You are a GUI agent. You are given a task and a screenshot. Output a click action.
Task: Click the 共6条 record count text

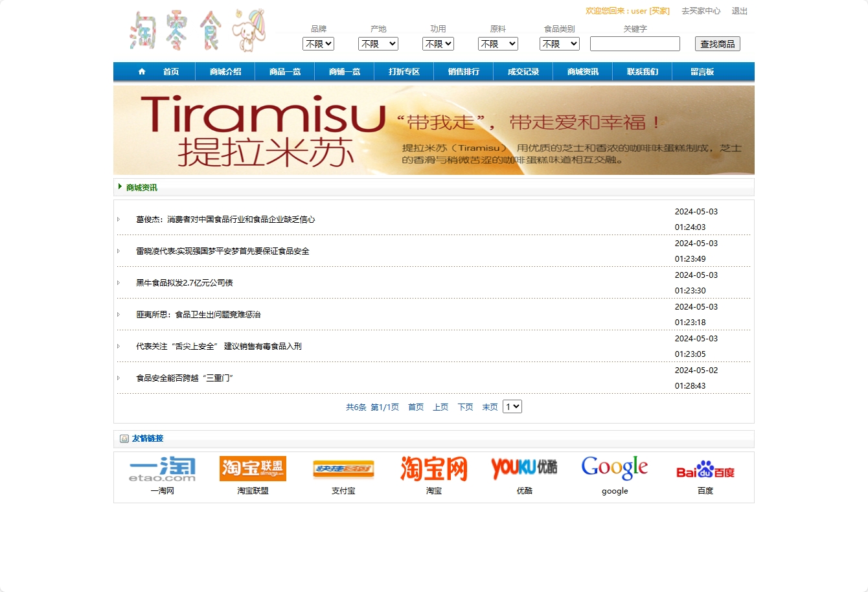[356, 407]
